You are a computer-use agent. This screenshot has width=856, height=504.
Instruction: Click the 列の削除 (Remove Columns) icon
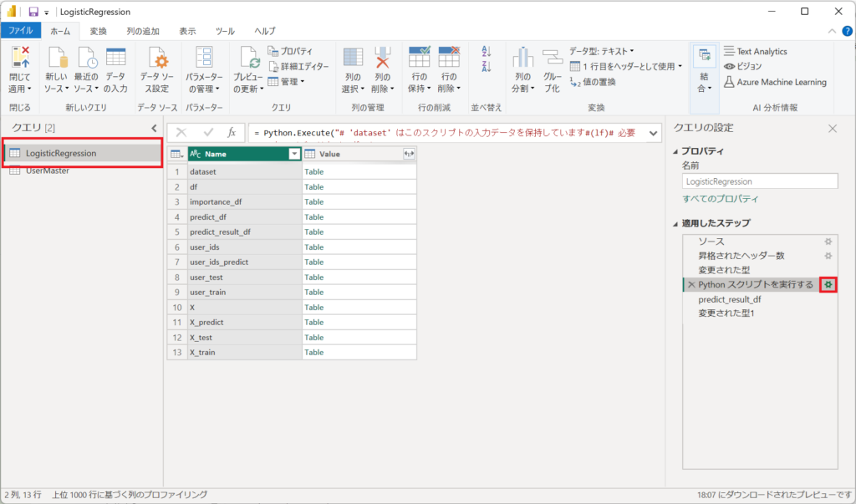pyautogui.click(x=383, y=58)
